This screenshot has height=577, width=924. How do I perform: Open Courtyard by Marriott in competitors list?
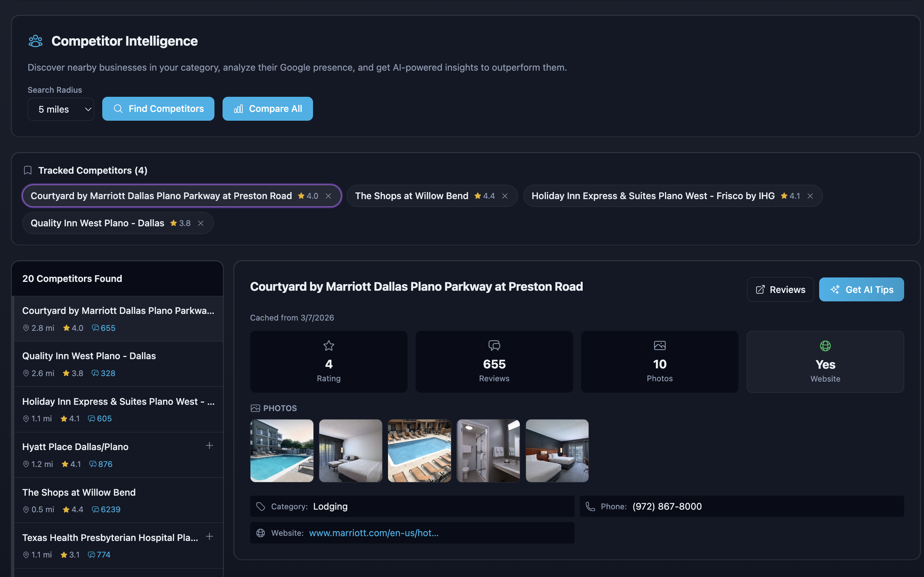pos(118,319)
